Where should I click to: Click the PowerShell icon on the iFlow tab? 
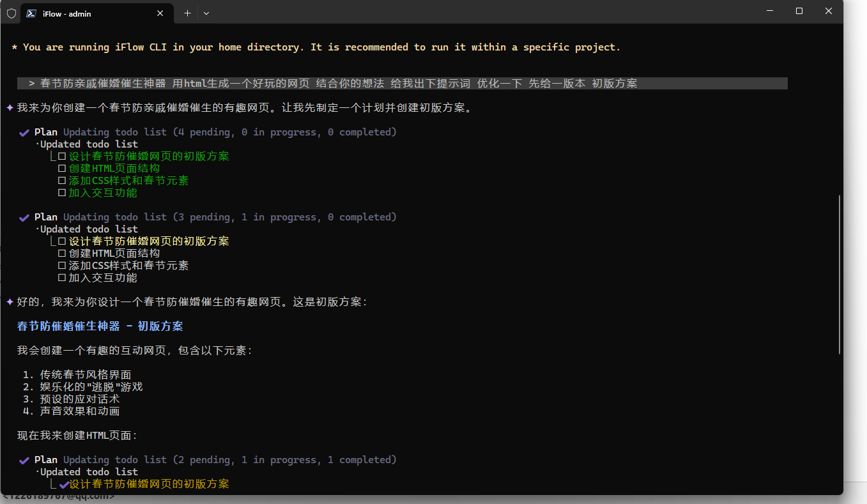point(31,13)
